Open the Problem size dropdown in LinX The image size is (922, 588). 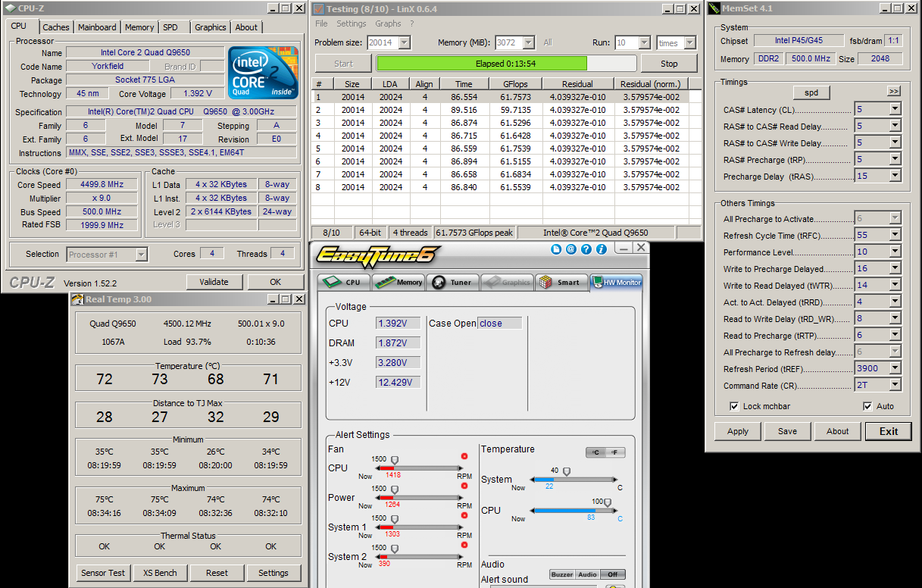click(x=405, y=43)
